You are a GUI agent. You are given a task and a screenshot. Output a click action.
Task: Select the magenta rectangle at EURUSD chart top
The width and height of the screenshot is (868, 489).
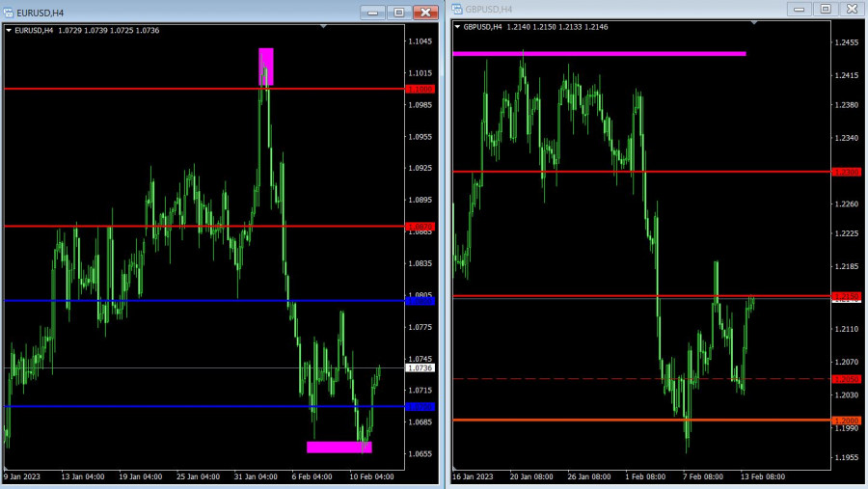266,66
